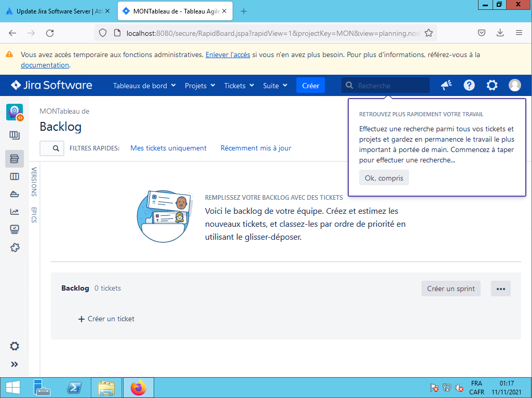Open the Releases ship icon in sidebar
Screen dimensions: 532x398
pos(15,194)
